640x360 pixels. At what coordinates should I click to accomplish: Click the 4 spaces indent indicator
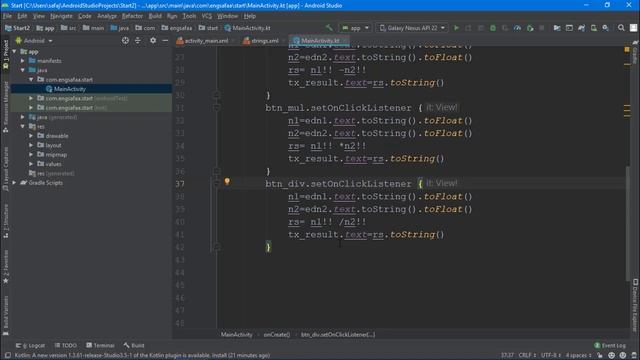coord(578,356)
